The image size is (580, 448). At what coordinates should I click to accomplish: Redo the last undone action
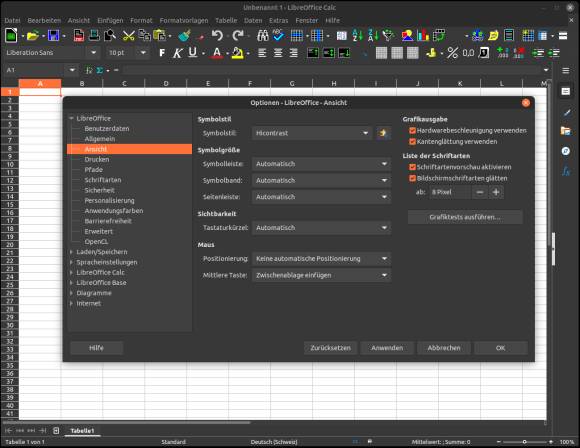(x=238, y=36)
